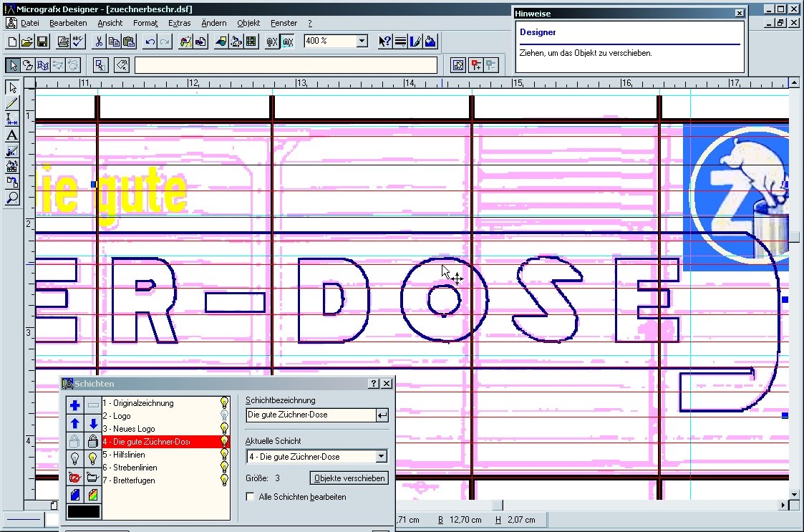Open the 400 % zoom dropdown
Screen dimensions: 804x532
(362, 42)
